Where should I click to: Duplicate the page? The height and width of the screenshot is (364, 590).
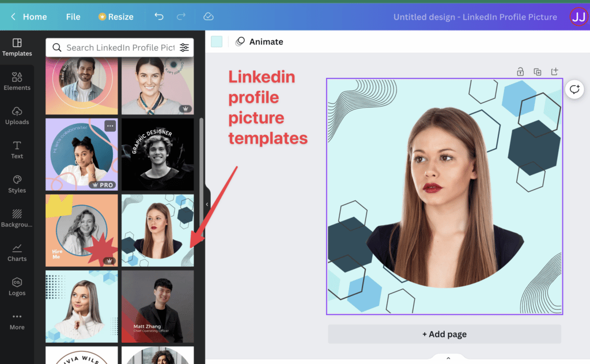click(538, 71)
